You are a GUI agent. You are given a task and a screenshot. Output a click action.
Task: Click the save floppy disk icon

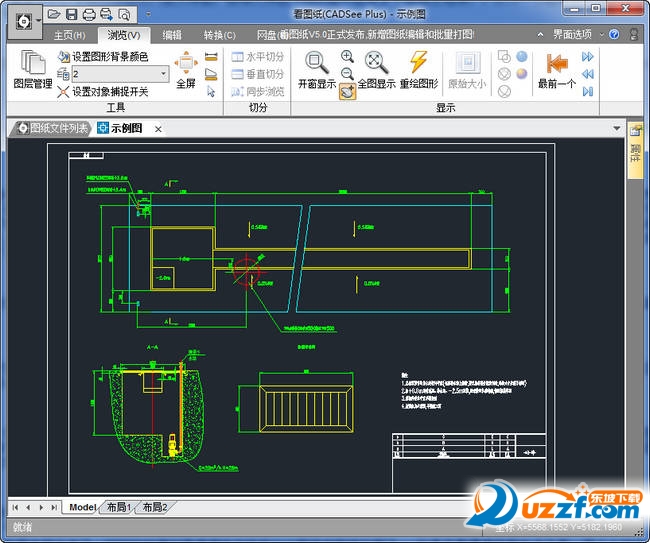point(71,15)
